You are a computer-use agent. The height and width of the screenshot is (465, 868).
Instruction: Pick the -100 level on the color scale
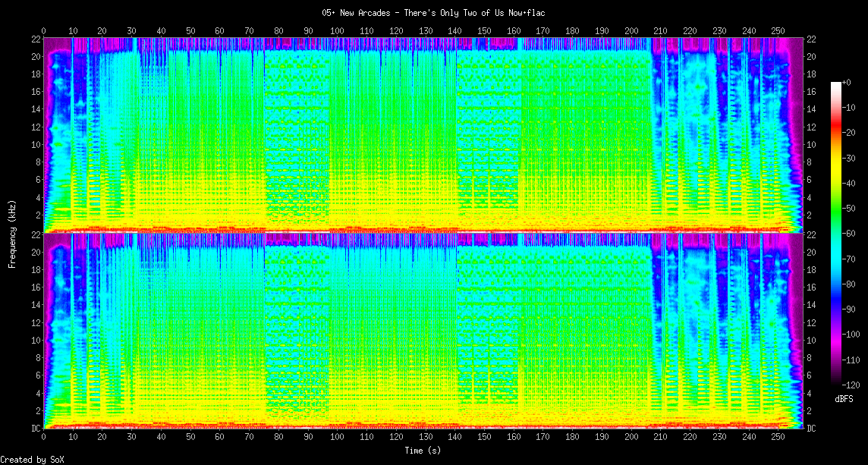[850, 335]
